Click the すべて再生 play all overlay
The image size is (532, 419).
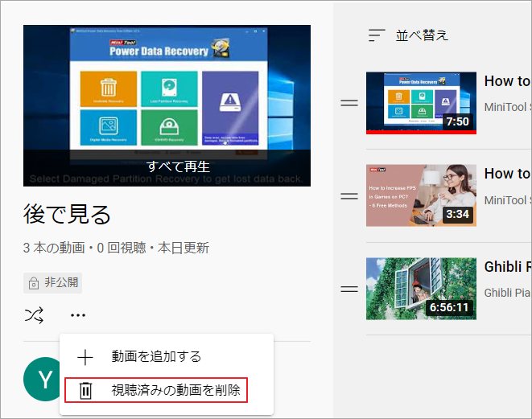(167, 167)
